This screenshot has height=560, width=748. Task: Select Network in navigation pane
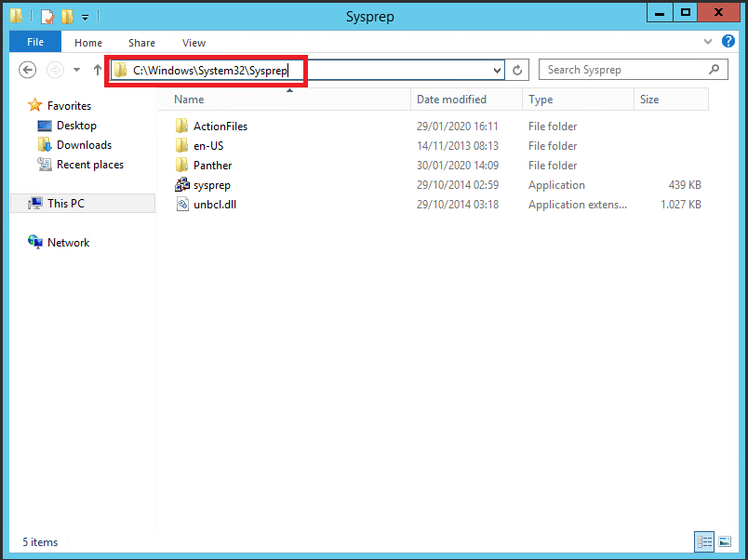click(x=68, y=243)
